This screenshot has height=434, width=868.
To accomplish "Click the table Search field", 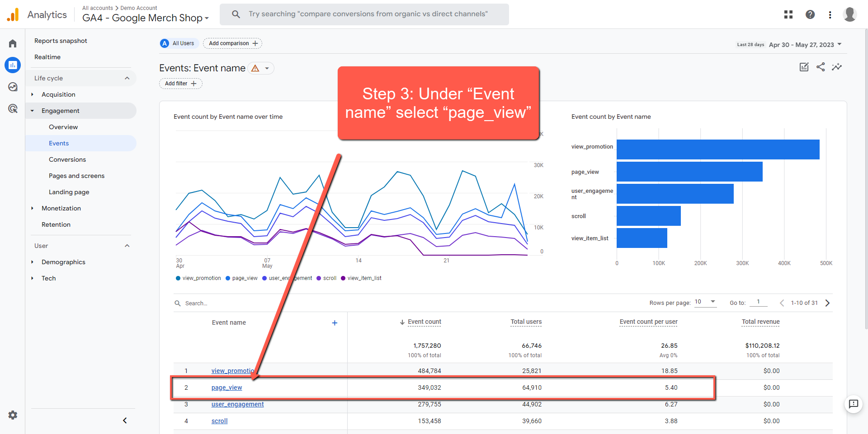I will 196,303.
